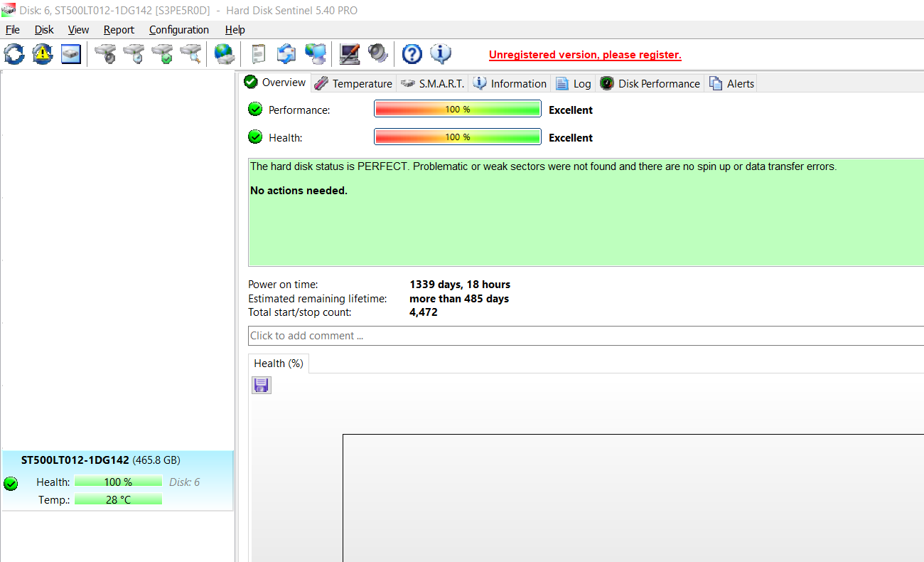
Task: Open the Disk menu
Action: (x=44, y=30)
